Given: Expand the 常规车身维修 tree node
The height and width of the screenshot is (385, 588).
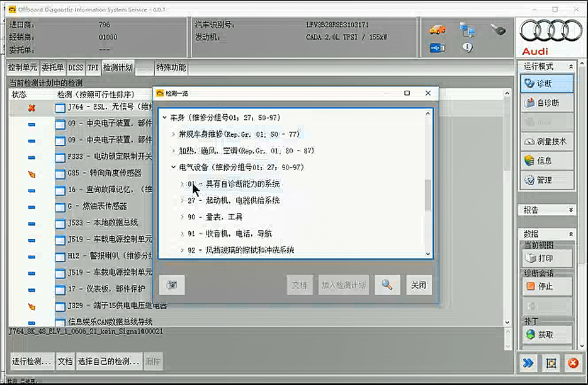Looking at the screenshot, I should (x=174, y=134).
